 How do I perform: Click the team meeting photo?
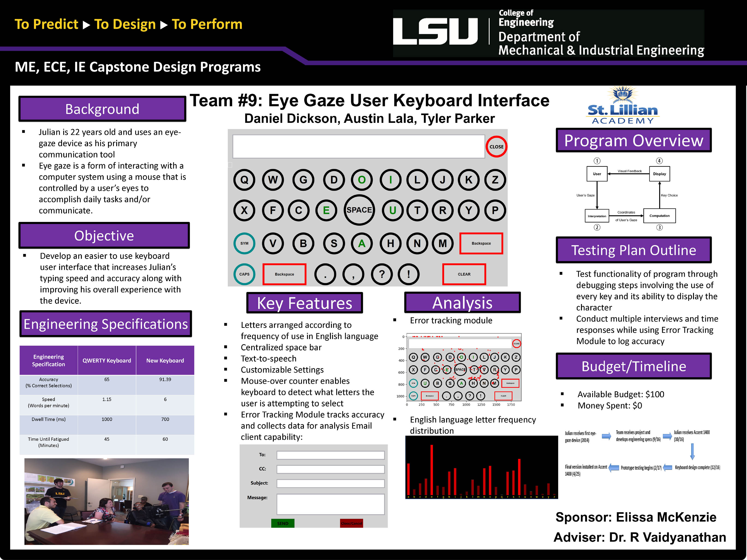[106, 501]
